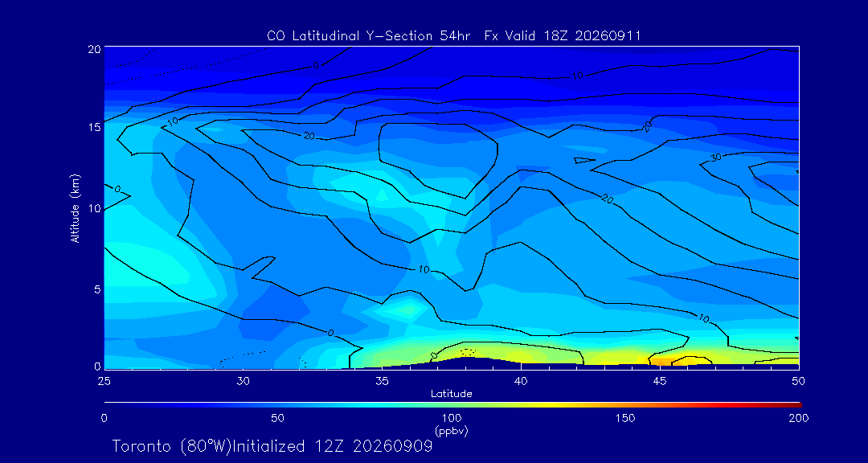868x463 pixels.
Task: Click the Altitude (km) axis label
Action: 76,207
